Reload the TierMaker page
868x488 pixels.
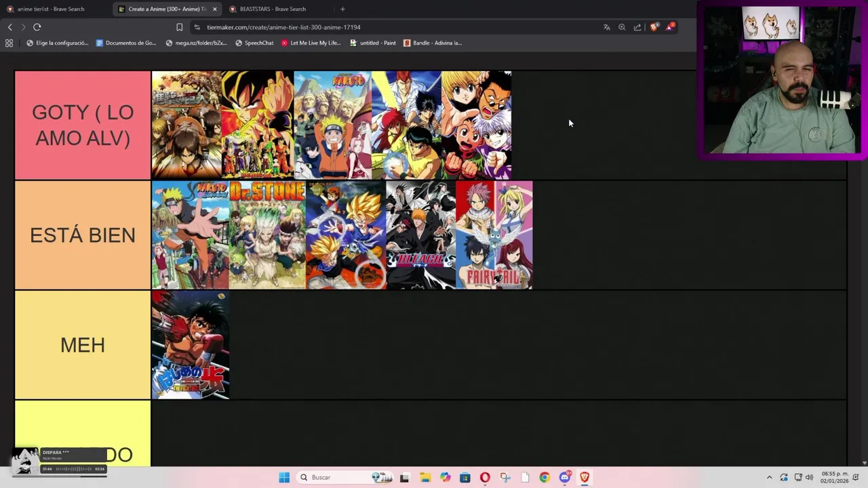[x=37, y=27]
